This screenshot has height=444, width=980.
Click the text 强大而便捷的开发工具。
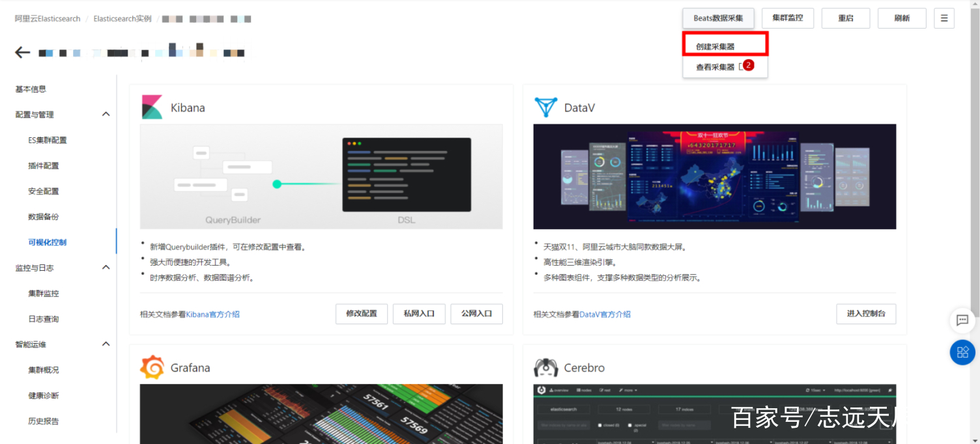pos(190,262)
